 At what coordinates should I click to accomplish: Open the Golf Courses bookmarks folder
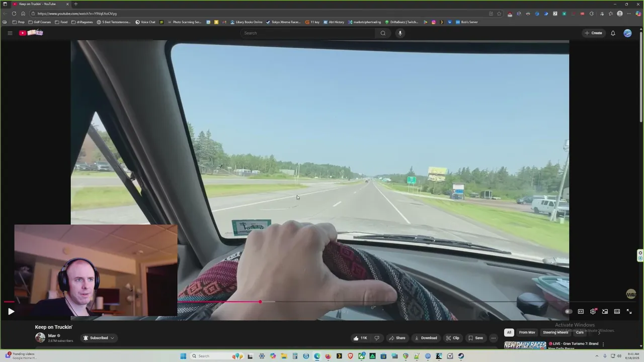coord(40,22)
